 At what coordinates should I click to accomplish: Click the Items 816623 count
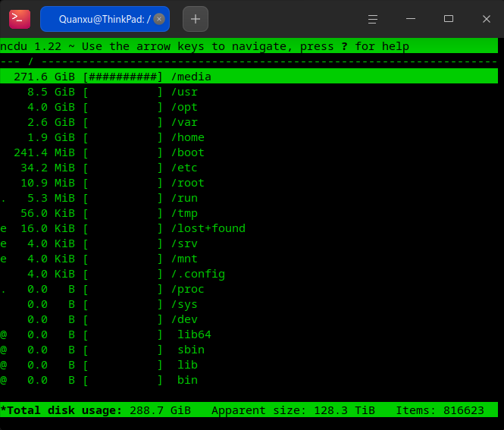pyautogui.click(x=440, y=410)
